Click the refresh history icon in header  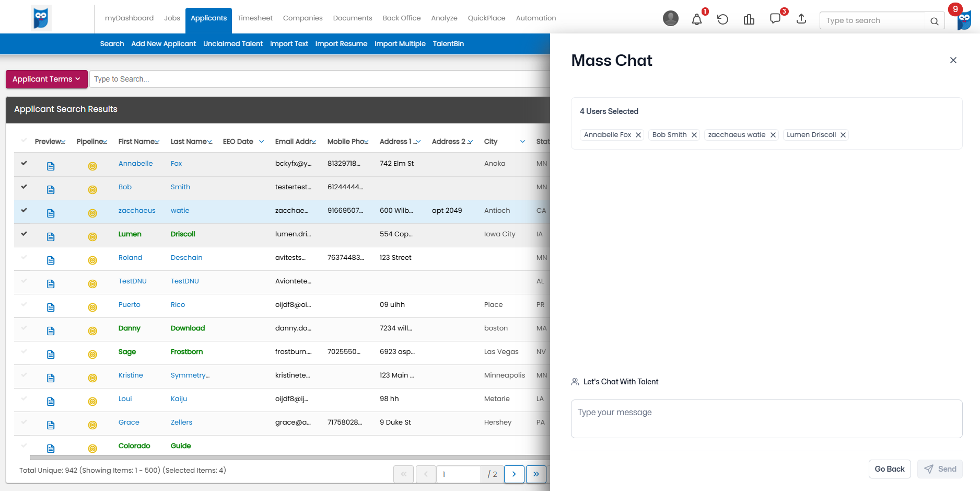point(722,20)
